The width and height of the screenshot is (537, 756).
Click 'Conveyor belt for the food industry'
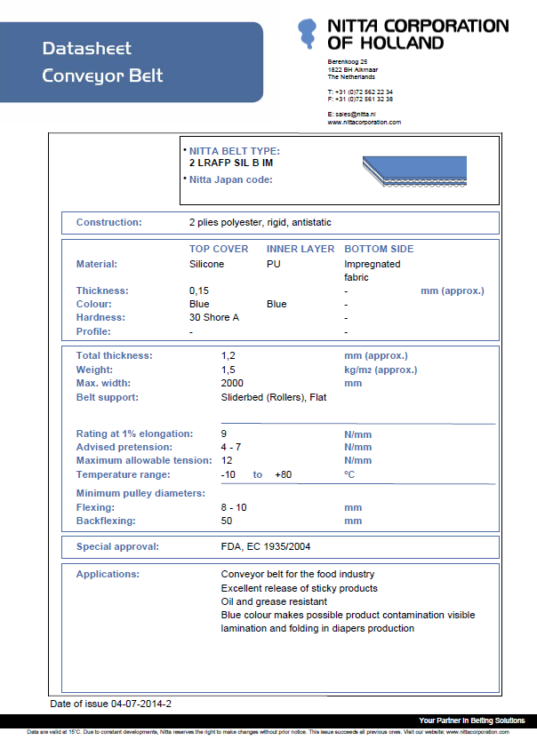point(298,574)
